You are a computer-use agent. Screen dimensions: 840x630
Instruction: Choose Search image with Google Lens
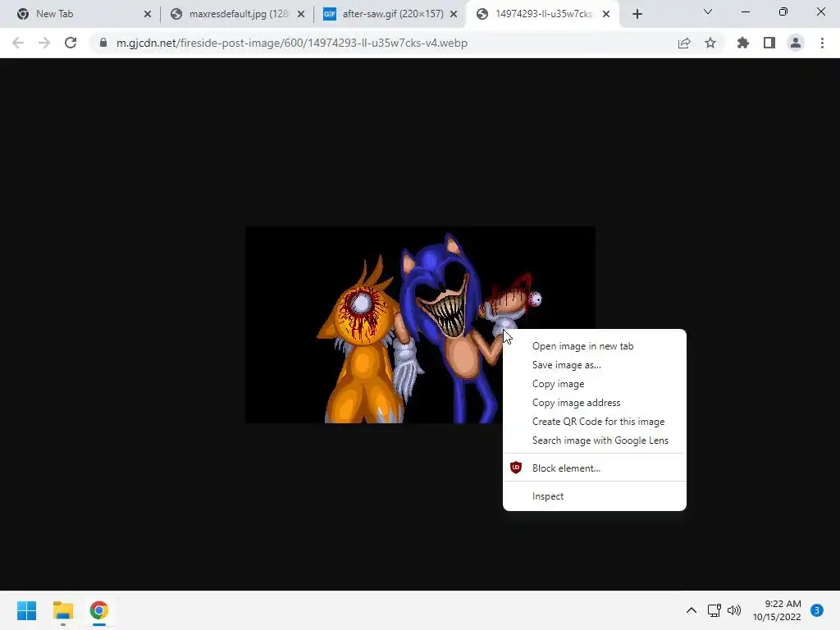595,440
